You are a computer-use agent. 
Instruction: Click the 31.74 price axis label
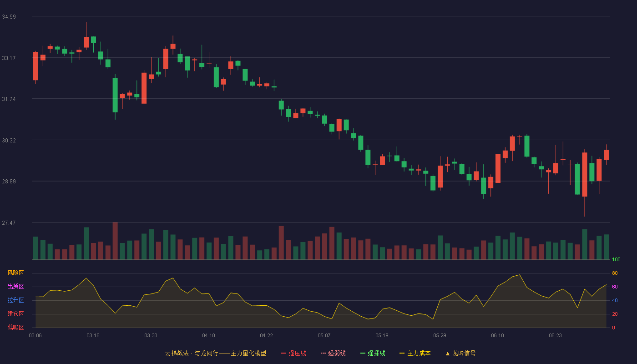click(x=9, y=99)
